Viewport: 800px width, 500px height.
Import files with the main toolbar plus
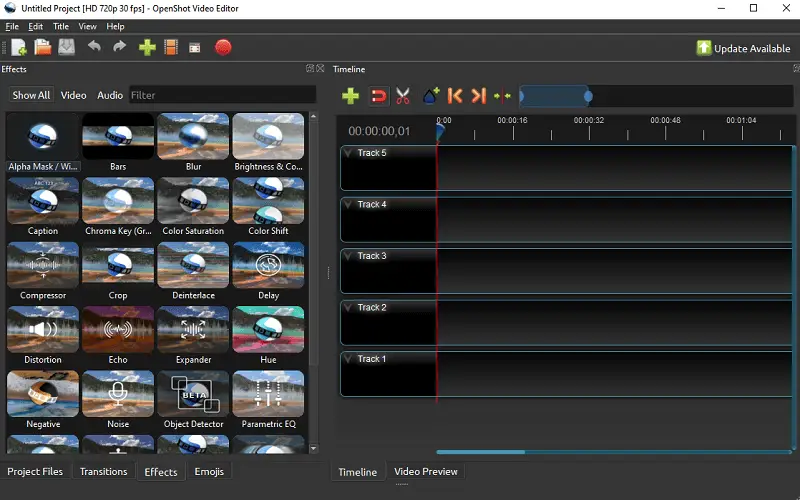(147, 47)
